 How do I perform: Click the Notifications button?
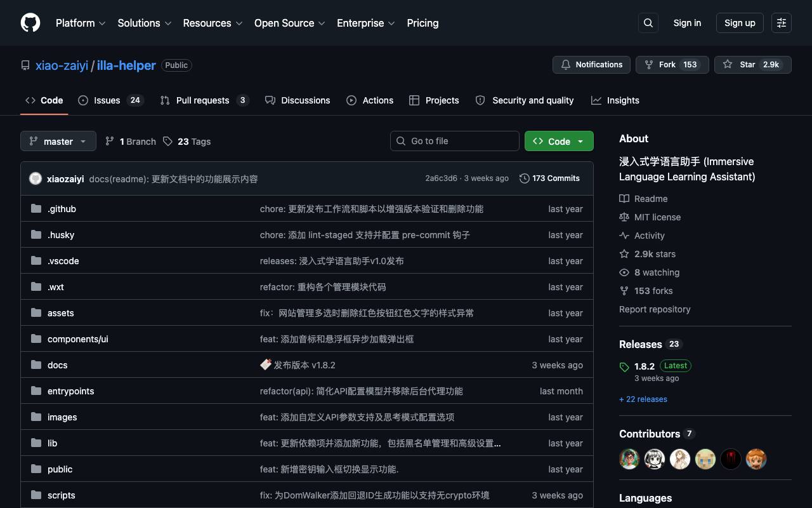tap(592, 65)
